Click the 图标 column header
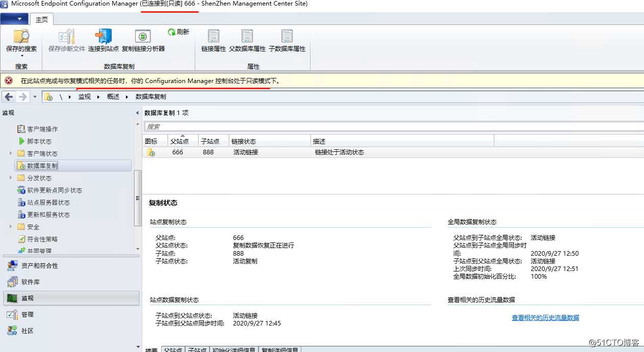644x352 pixels. click(x=155, y=141)
